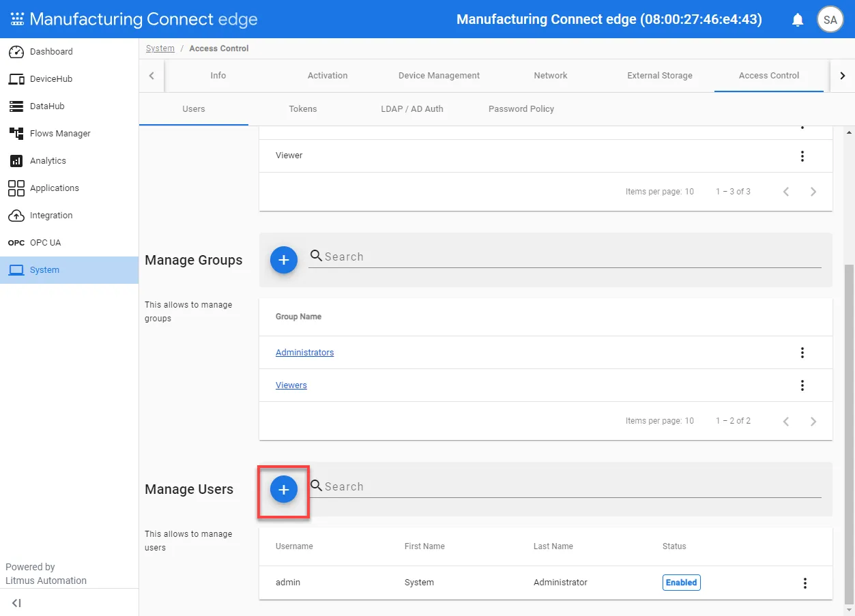Open the Administrators group link
This screenshot has height=616, width=855.
tap(304, 353)
